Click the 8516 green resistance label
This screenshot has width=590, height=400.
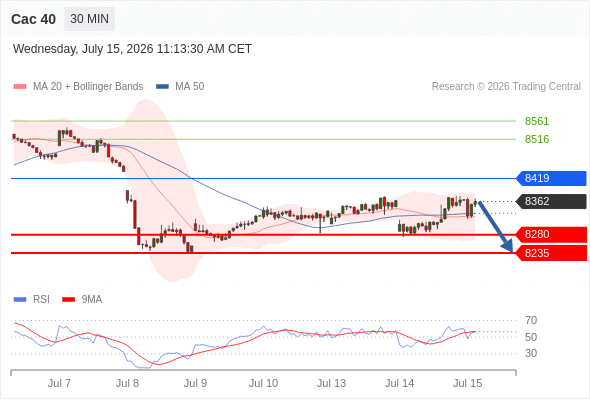537,139
